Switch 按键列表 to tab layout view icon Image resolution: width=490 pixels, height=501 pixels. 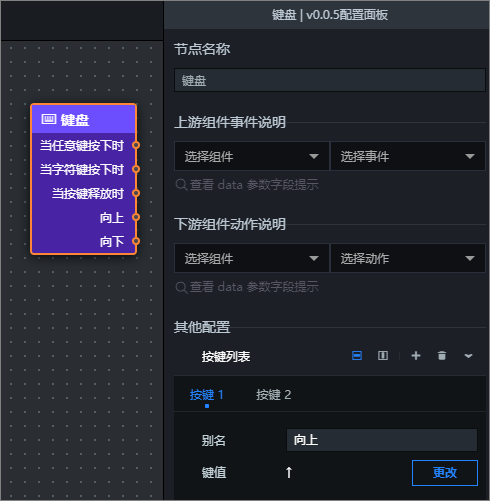[x=357, y=356]
